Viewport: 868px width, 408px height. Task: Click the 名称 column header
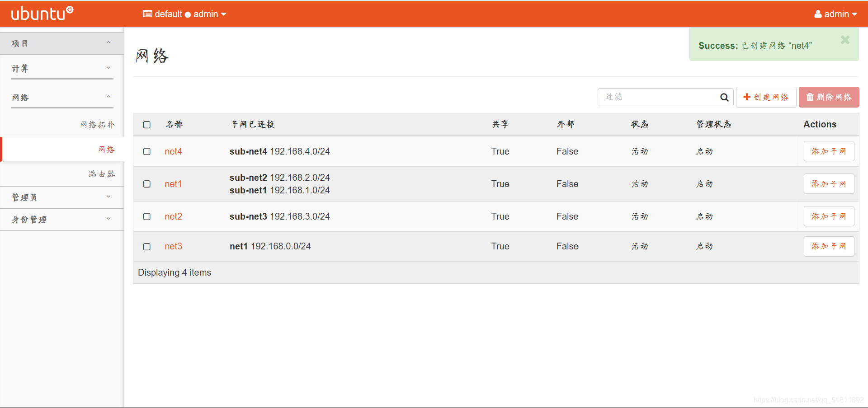[174, 124]
